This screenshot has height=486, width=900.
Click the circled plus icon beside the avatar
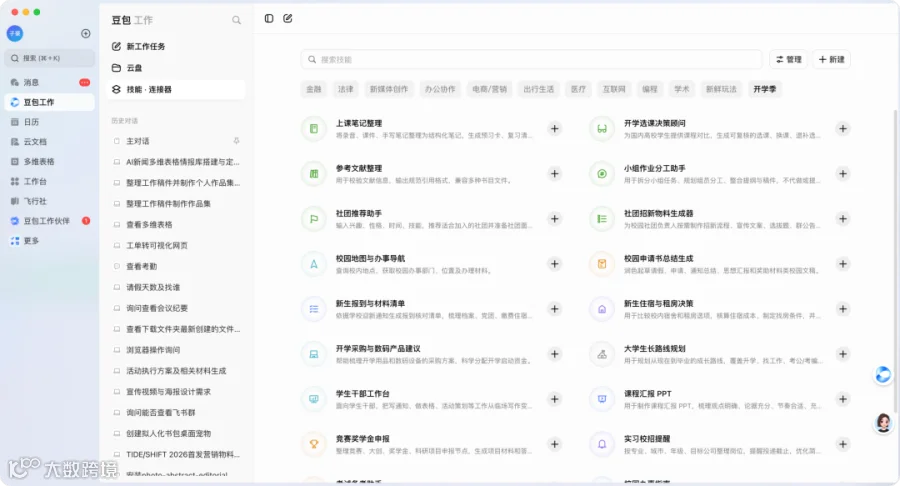click(x=86, y=33)
